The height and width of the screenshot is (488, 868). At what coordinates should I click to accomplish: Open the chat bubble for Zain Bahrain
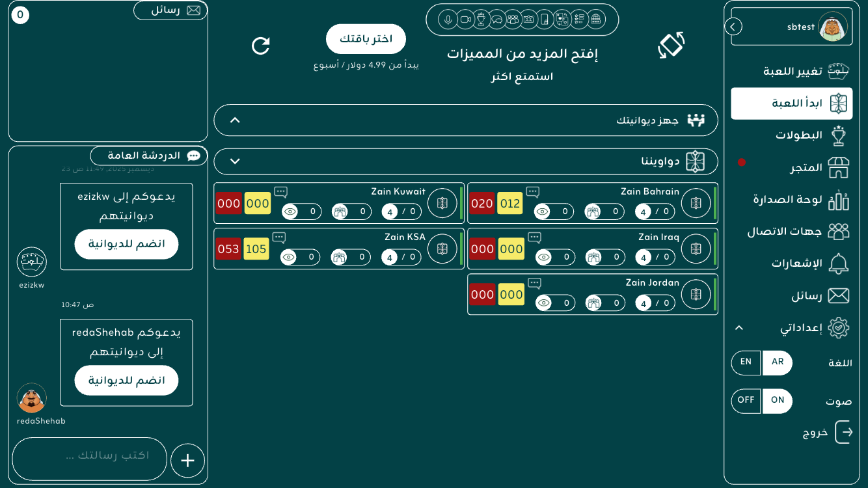pyautogui.click(x=533, y=192)
